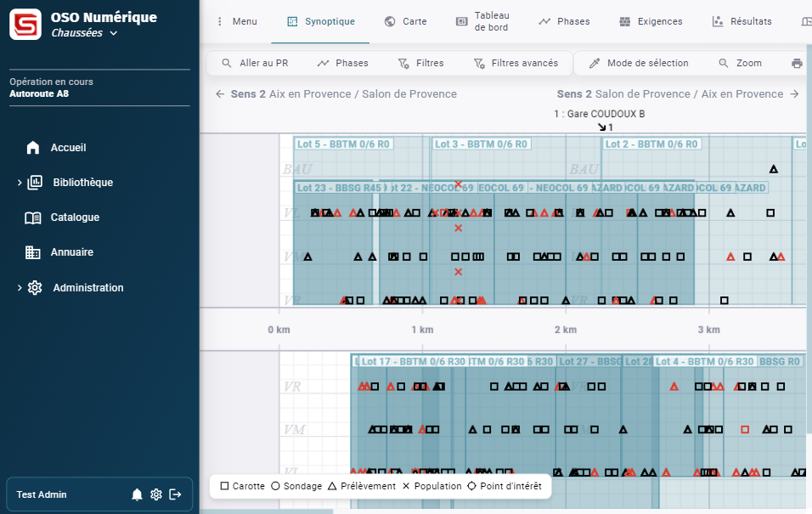Switch to the Carte tab
The width and height of the screenshot is (812, 514).
405,22
